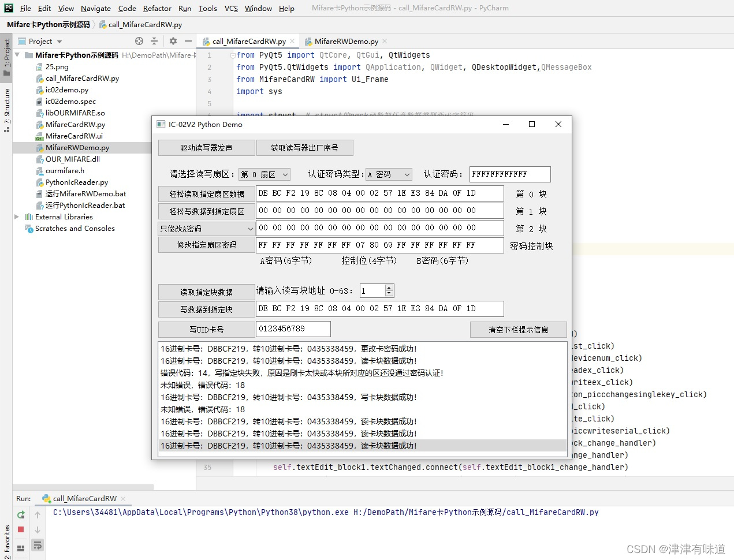Image resolution: width=734 pixels, height=560 pixels.
Task: Click the 修改指定扇区密码 button
Action: [x=207, y=245]
